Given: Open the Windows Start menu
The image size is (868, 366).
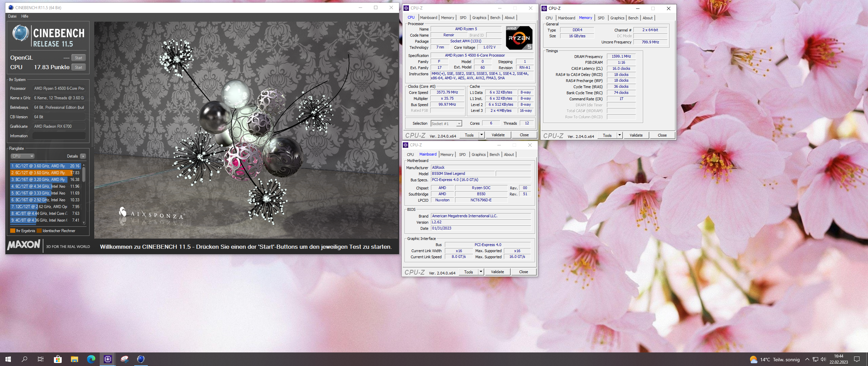Looking at the screenshot, I should coord(8,359).
